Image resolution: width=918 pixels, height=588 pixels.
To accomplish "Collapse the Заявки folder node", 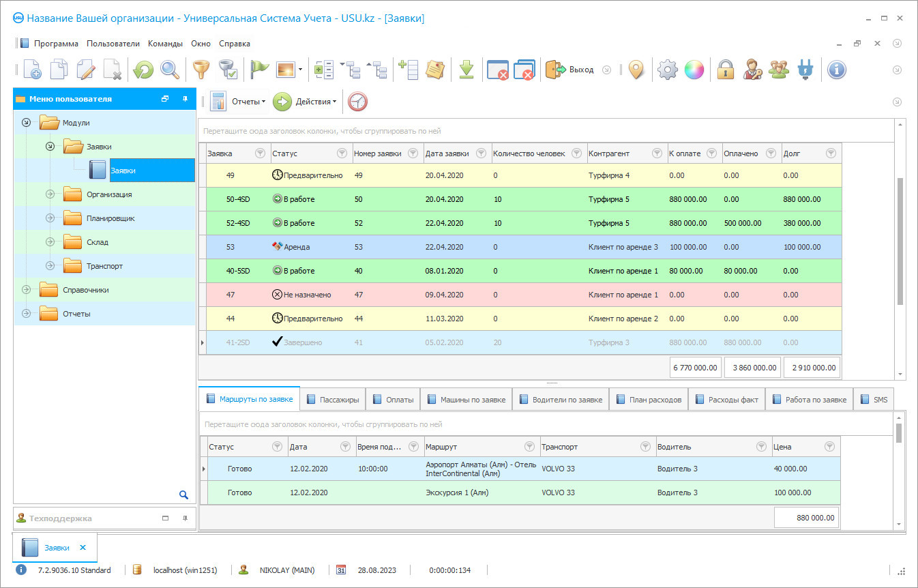I will pos(50,147).
